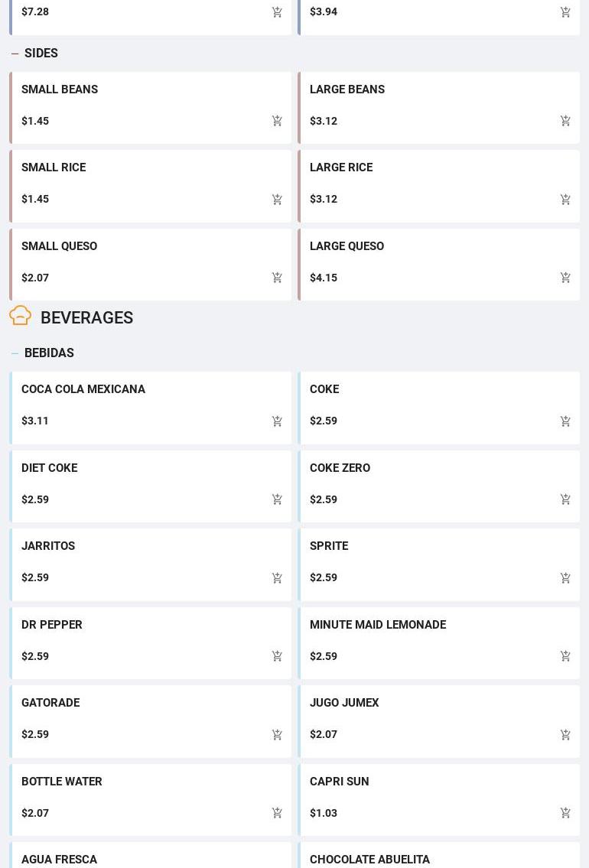The image size is (589, 868).
Task: Add Coca Cola Mexicana to cart
Action: pyautogui.click(x=277, y=421)
